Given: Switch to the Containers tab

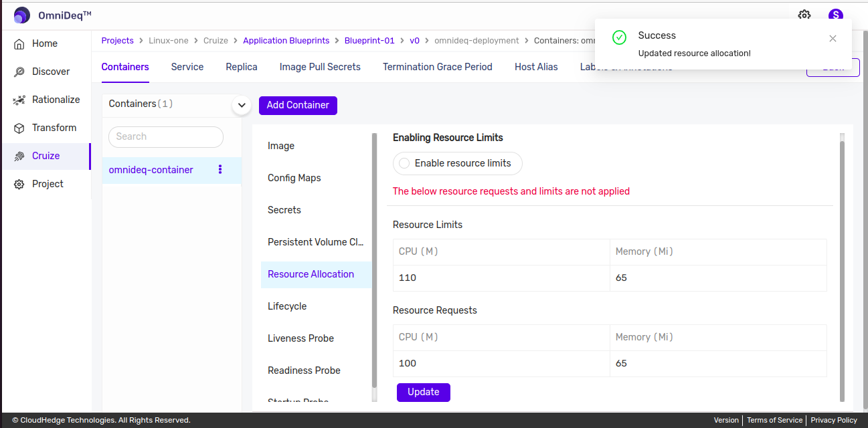Looking at the screenshot, I should tap(125, 67).
